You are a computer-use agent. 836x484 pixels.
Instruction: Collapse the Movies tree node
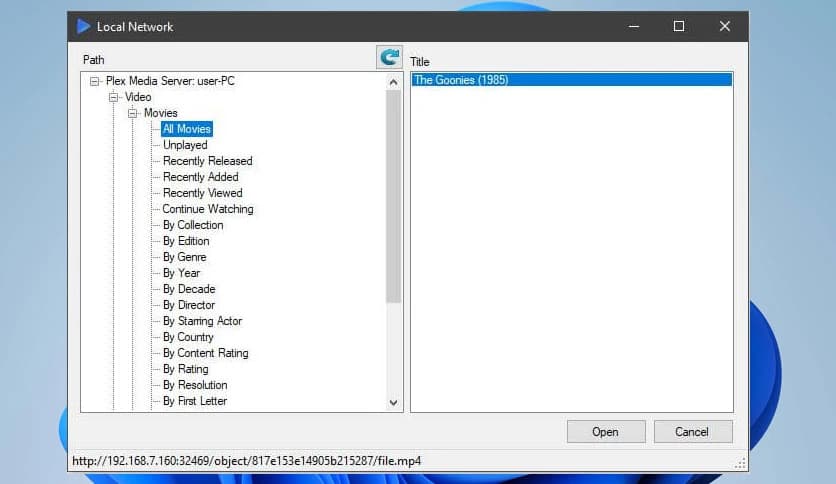(x=133, y=113)
